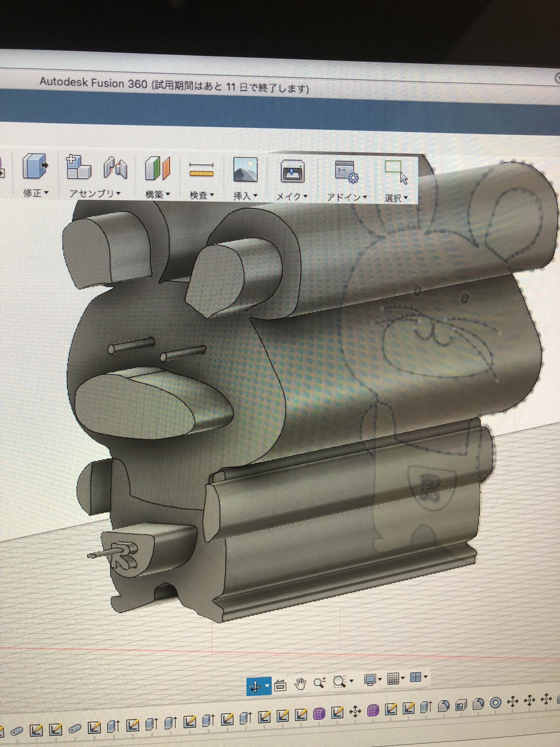Click the New Component icon in アセンブリ
Viewport: 560px width, 747px height.
[x=78, y=167]
